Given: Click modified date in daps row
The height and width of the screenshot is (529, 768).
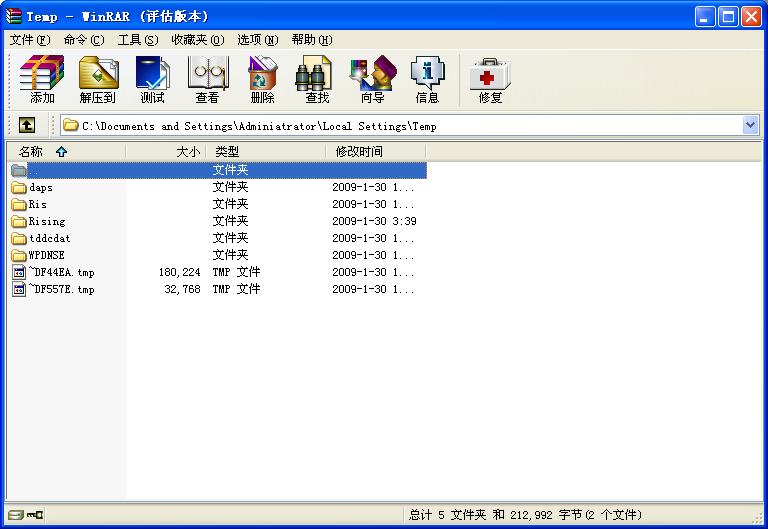Looking at the screenshot, I should [x=373, y=188].
